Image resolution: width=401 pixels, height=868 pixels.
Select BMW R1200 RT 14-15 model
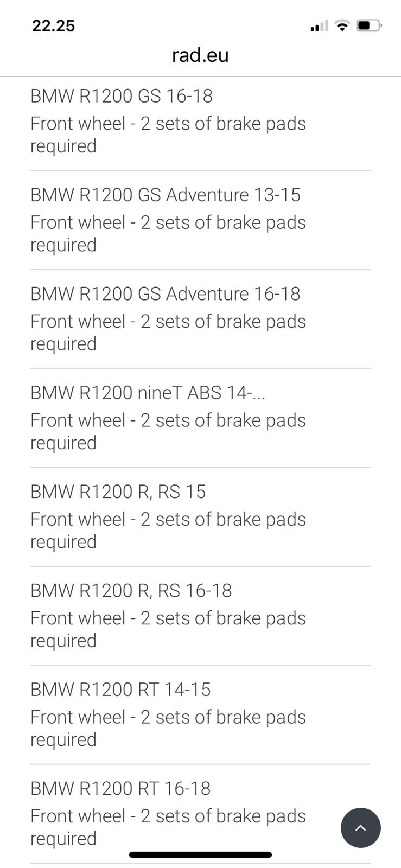120,689
